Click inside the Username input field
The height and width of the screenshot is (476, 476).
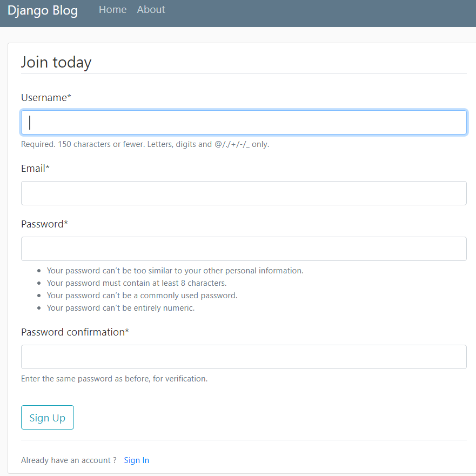click(x=243, y=122)
